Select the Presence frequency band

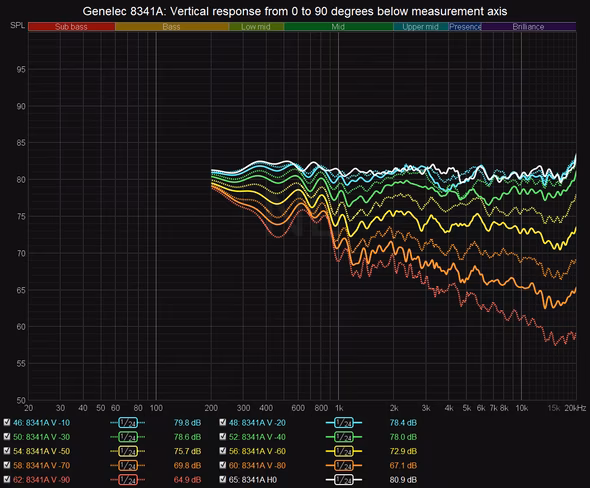click(465, 27)
